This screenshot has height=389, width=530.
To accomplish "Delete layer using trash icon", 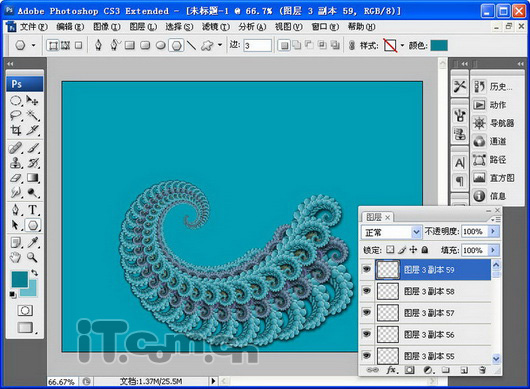I will click(x=482, y=370).
